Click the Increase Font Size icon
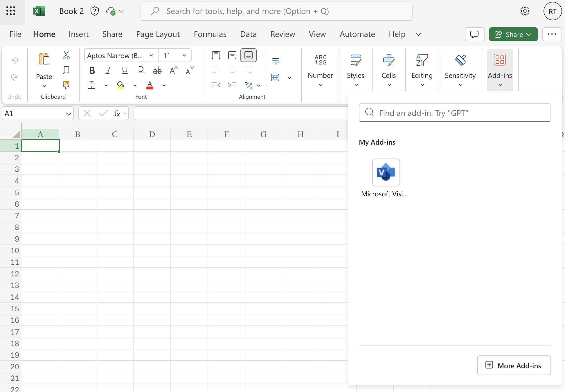The height and width of the screenshot is (392, 565). tap(173, 70)
